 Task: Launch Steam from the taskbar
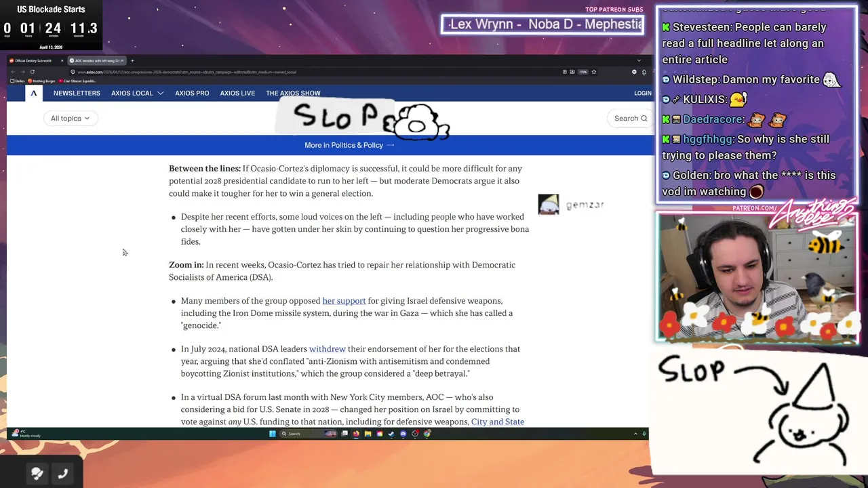[391, 434]
